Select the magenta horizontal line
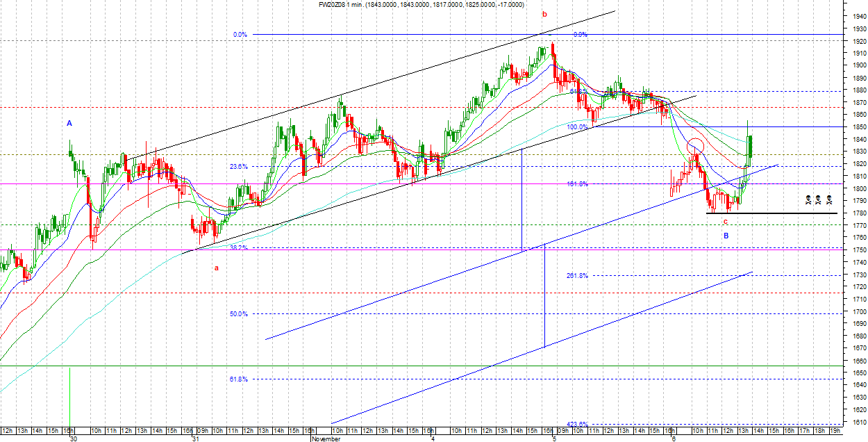Viewport: 868px width, 442px height. tap(422, 184)
